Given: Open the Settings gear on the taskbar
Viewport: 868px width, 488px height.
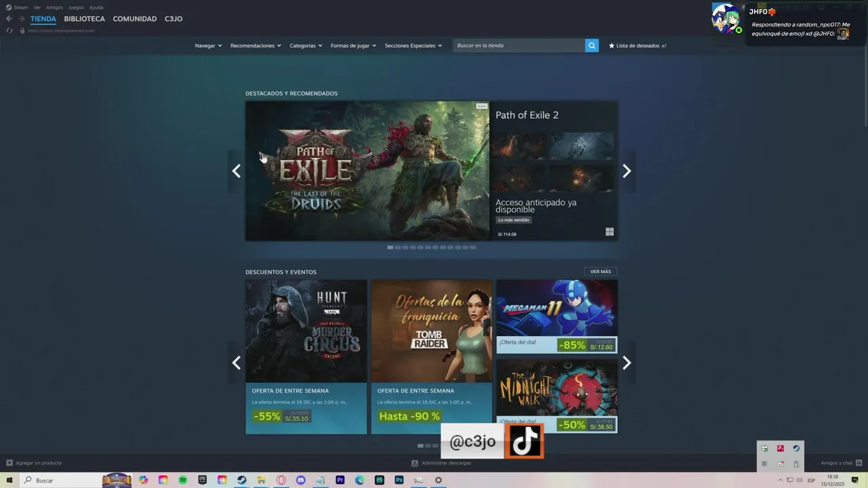Looking at the screenshot, I should pyautogui.click(x=438, y=480).
